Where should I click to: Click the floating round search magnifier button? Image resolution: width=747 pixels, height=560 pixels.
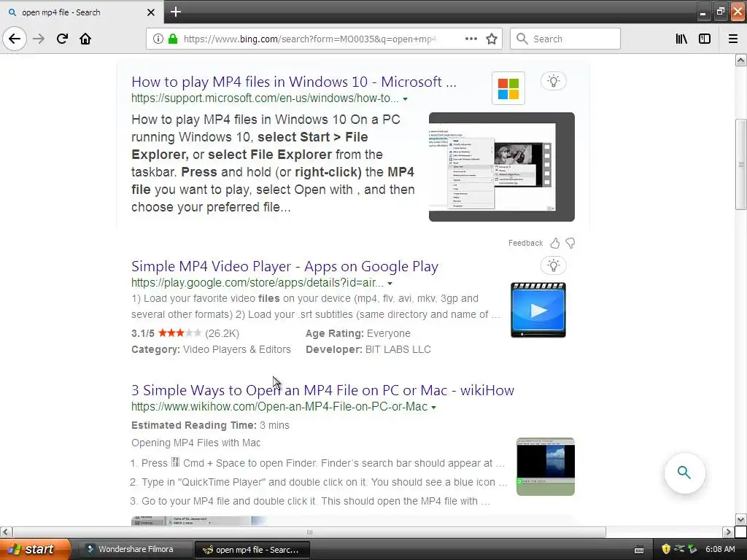click(x=684, y=472)
